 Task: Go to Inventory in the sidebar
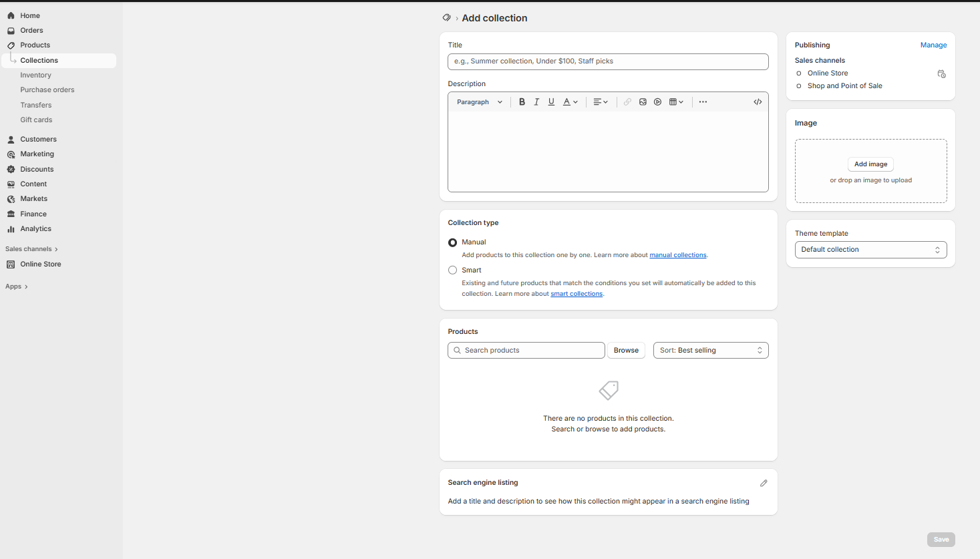(x=35, y=75)
